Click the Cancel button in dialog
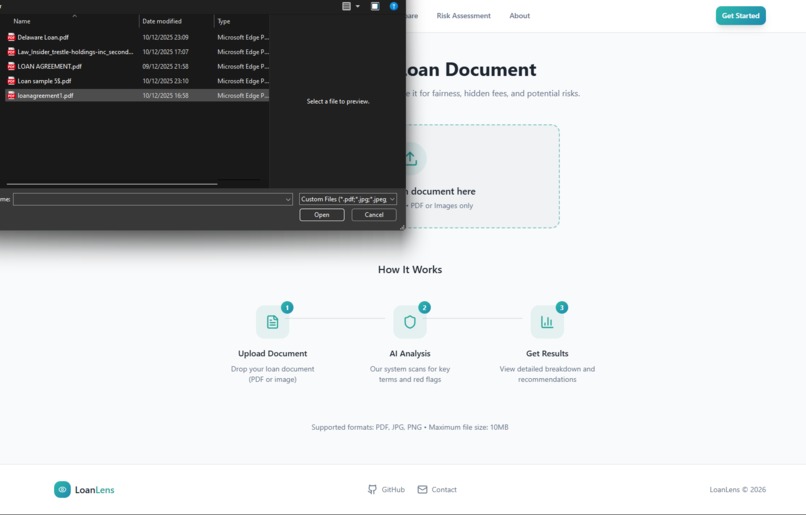Image resolution: width=806 pixels, height=515 pixels. click(x=374, y=215)
